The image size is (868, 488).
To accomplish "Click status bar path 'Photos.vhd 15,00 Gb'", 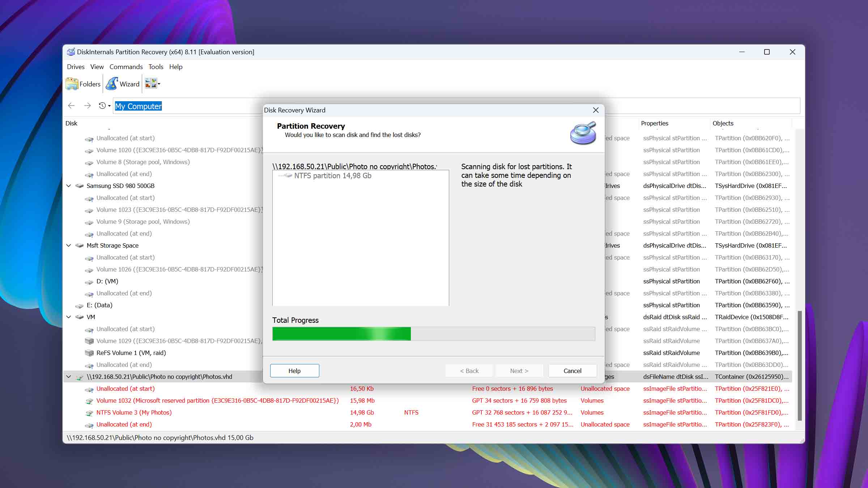I will [160, 437].
